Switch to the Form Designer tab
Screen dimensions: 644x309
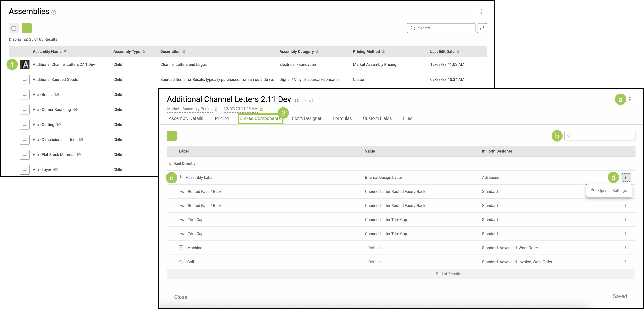coord(306,118)
